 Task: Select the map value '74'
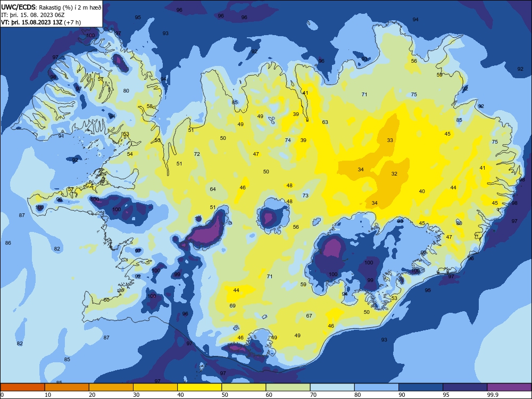[x=288, y=140]
